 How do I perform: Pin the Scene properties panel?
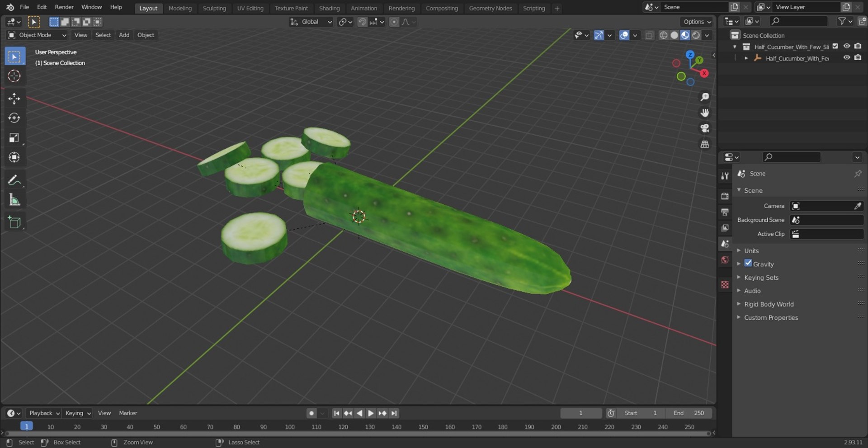[x=858, y=174]
